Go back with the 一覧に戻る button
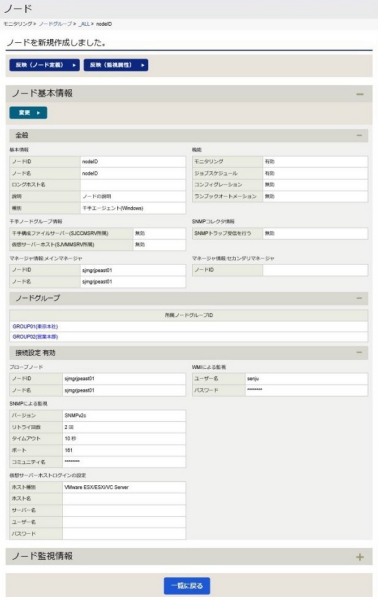The height and width of the screenshot is (600, 378). (x=187, y=586)
